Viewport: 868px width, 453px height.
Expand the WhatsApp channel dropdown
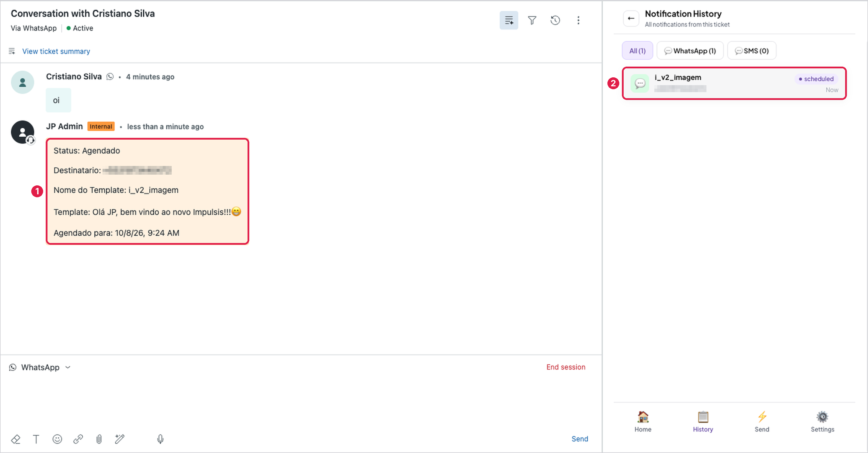pos(40,367)
